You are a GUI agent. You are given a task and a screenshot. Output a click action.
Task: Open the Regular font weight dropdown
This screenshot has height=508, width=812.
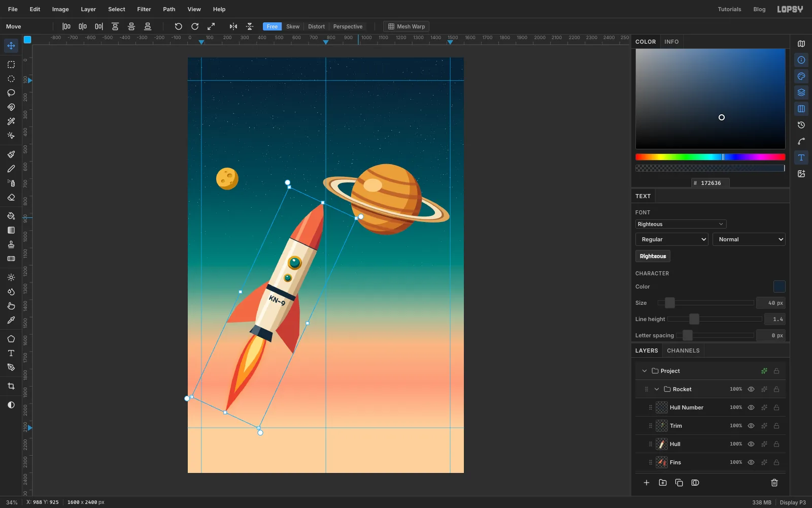(x=672, y=239)
